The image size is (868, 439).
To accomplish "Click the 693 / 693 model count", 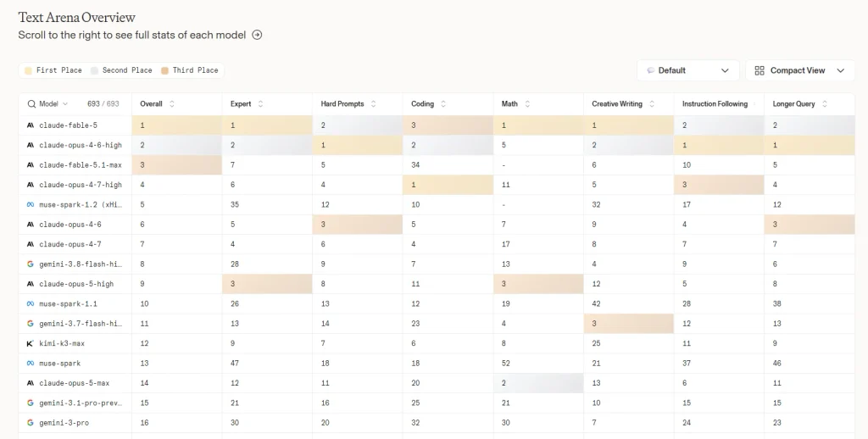I will (x=103, y=104).
